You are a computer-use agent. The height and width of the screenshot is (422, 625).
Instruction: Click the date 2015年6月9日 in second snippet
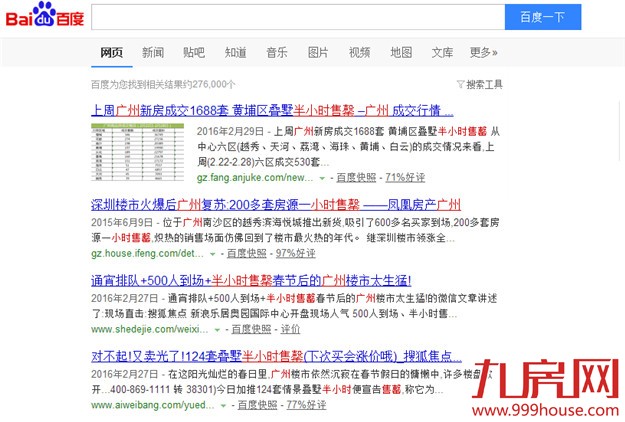[x=122, y=222]
